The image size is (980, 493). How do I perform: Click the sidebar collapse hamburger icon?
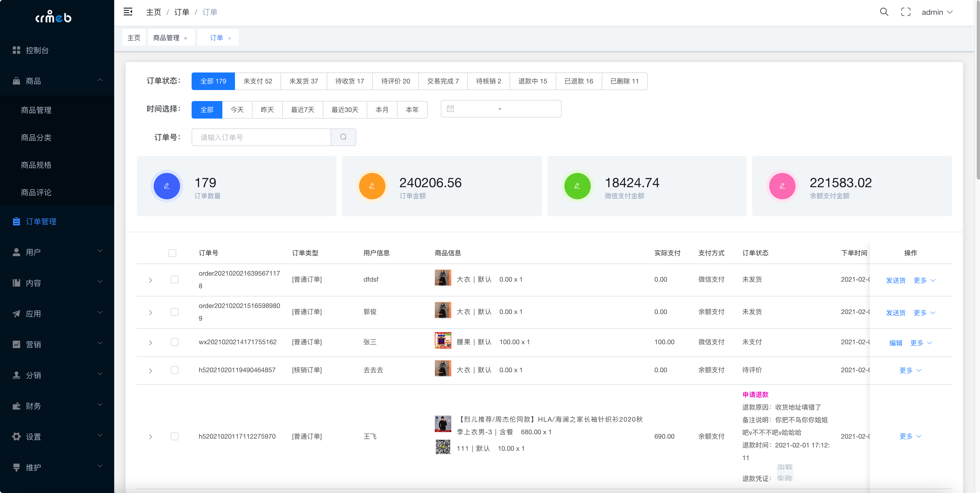tap(128, 12)
